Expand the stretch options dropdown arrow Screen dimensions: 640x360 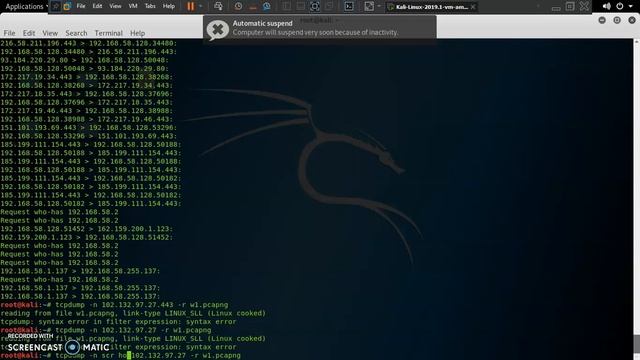[379, 6]
